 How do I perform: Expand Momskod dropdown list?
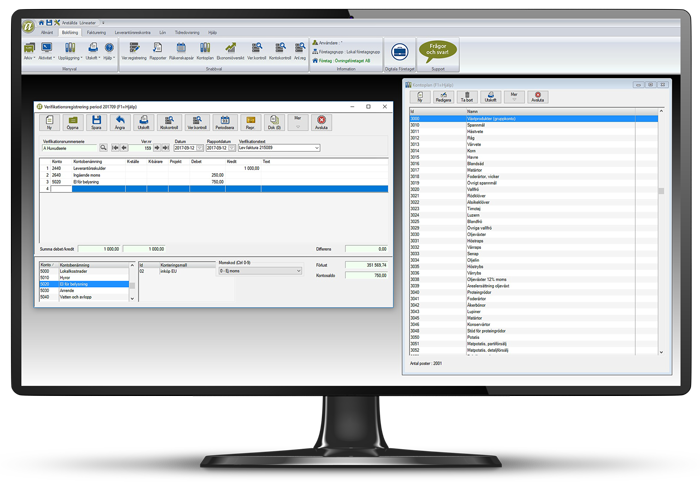[298, 271]
